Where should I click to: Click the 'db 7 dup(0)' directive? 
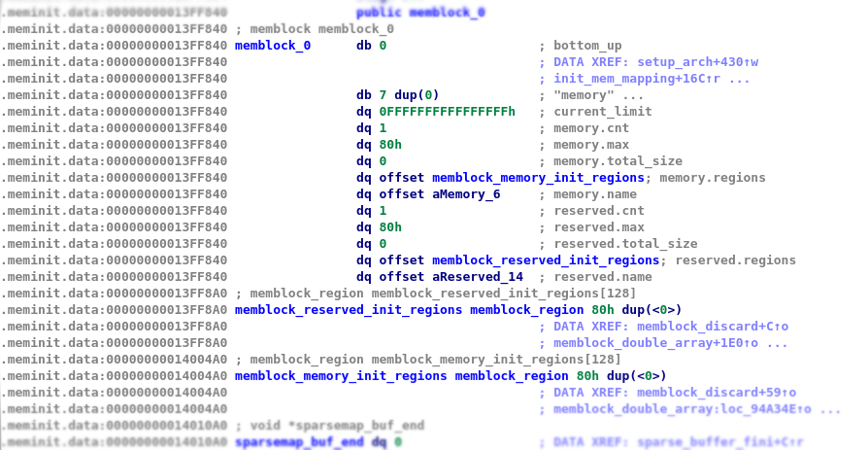397,95
